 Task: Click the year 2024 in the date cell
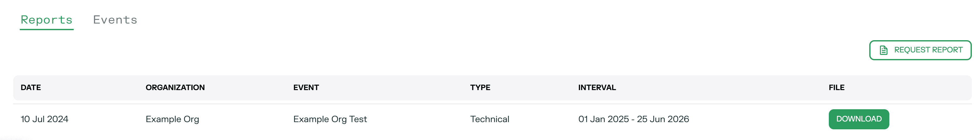click(57, 119)
